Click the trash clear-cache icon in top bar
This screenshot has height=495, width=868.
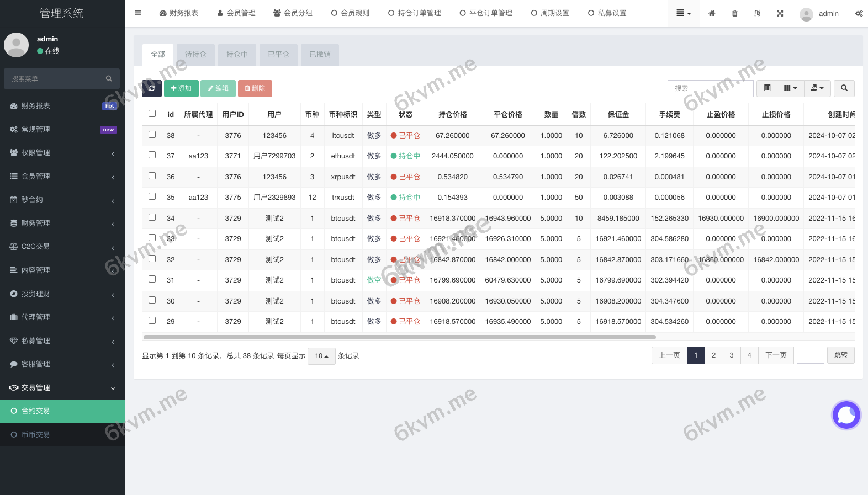point(734,13)
